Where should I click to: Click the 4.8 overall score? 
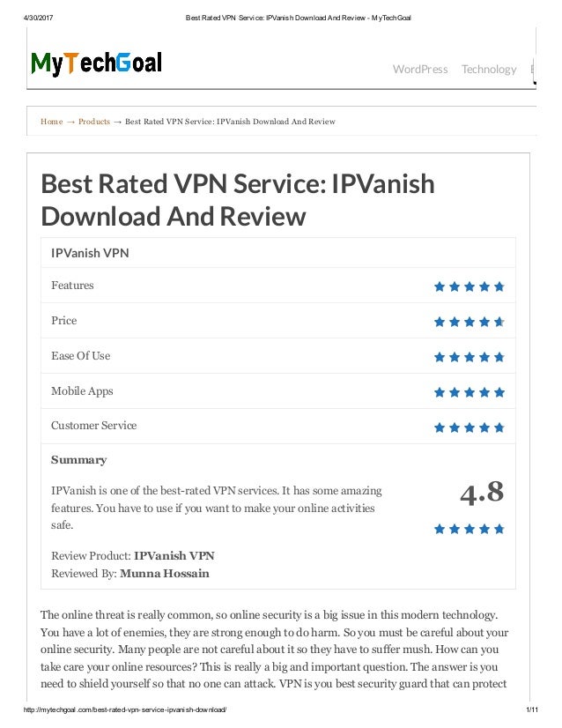(x=482, y=493)
